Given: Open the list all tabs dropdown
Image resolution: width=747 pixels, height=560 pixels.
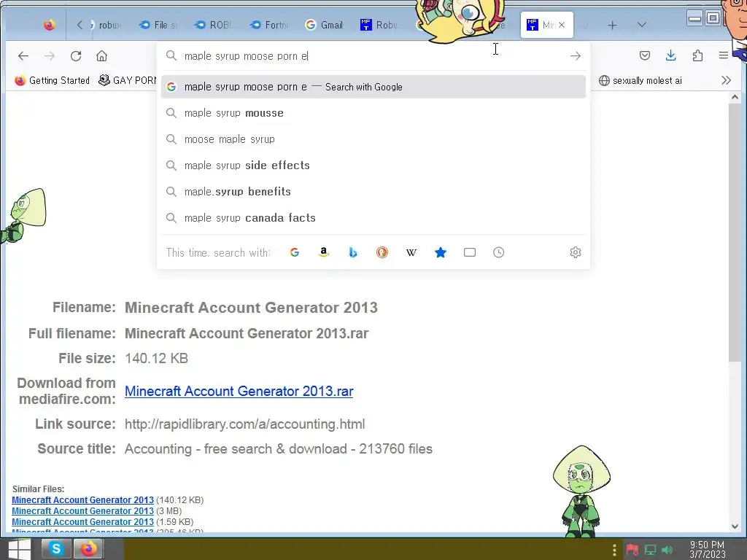Looking at the screenshot, I should (x=642, y=25).
